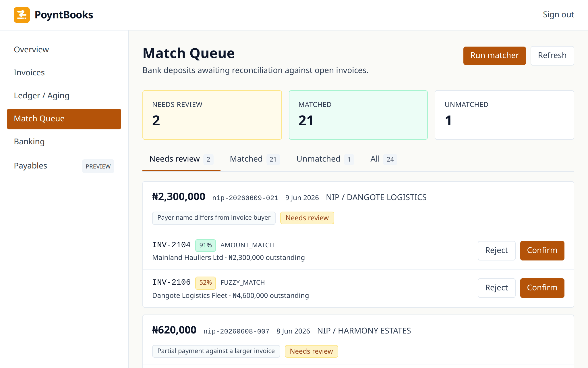Go to Invoices in sidebar

[x=64, y=72]
